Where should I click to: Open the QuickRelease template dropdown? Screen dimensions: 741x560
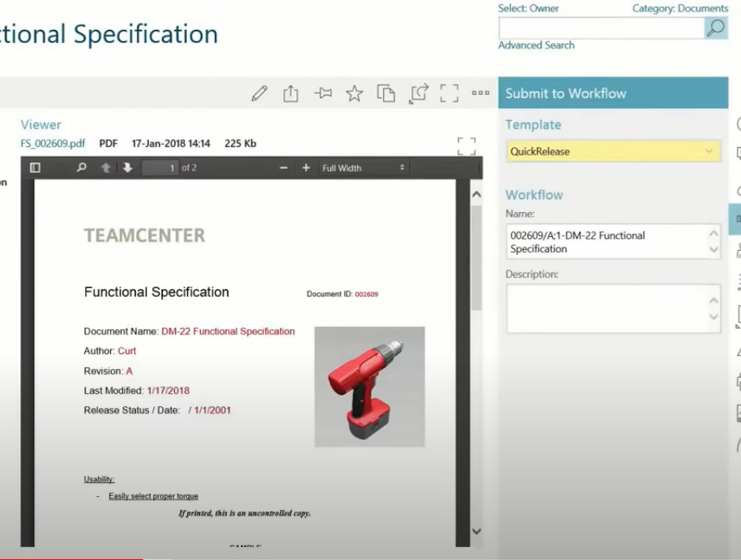coord(613,151)
